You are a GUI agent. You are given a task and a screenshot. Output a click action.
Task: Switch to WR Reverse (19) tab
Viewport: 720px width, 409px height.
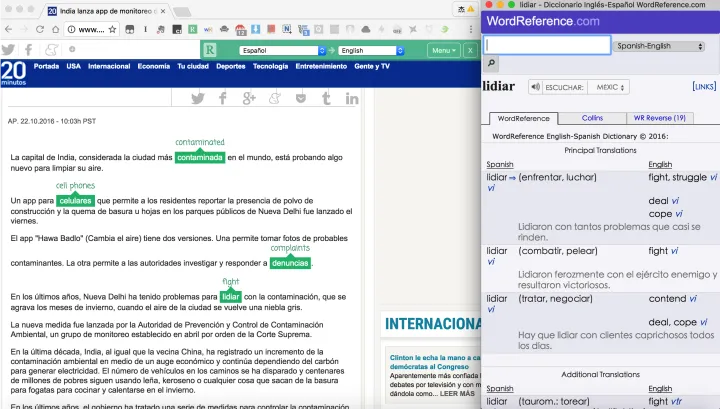click(660, 118)
